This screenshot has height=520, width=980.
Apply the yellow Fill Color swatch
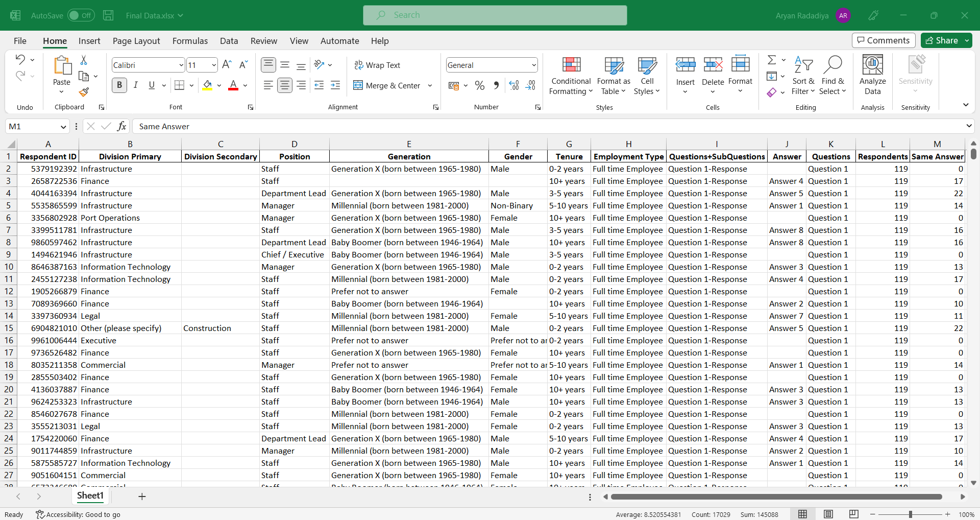[207, 85]
